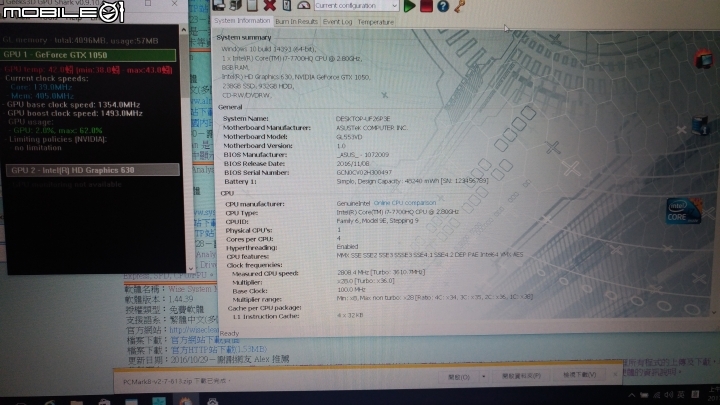Click 官方HTTP站下載(1.53MB) link
The image size is (720, 405).
tap(219, 349)
